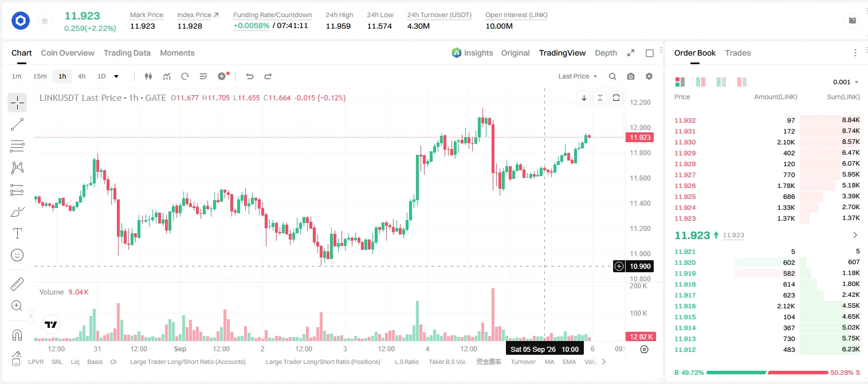Click the undo arrow in chart toolbar
This screenshot has width=868, height=384.
[250, 76]
